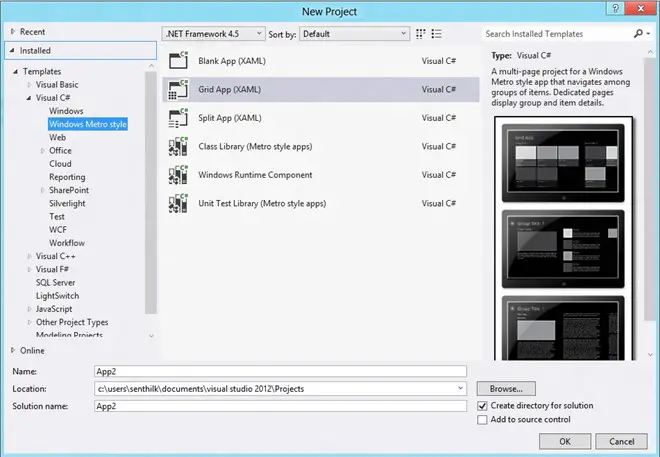
Task: Select the Workflow template category
Action: point(67,243)
